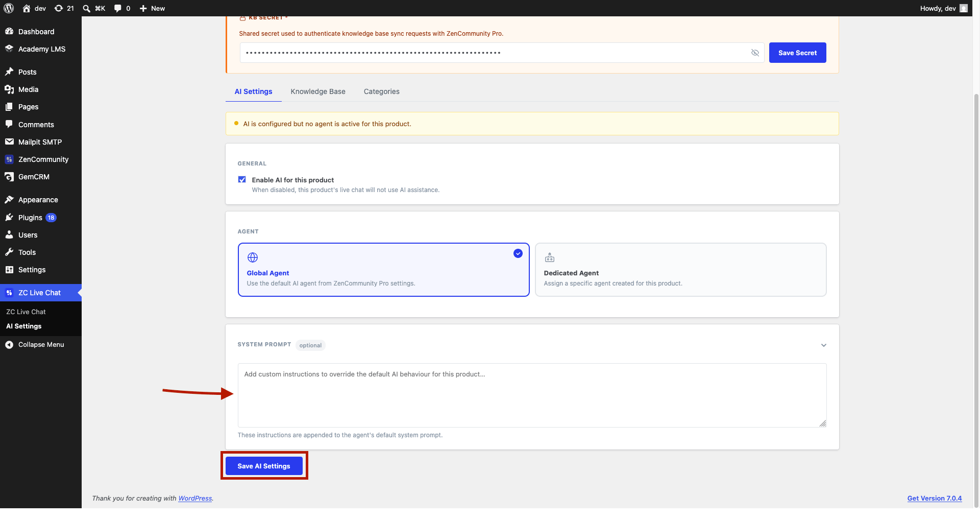Click the Tools wrench icon
980x520 pixels.
(9, 252)
